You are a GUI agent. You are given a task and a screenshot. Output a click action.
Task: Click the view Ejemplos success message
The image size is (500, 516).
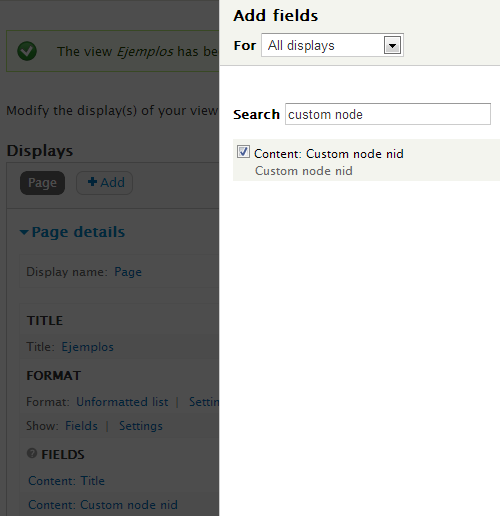point(137,51)
